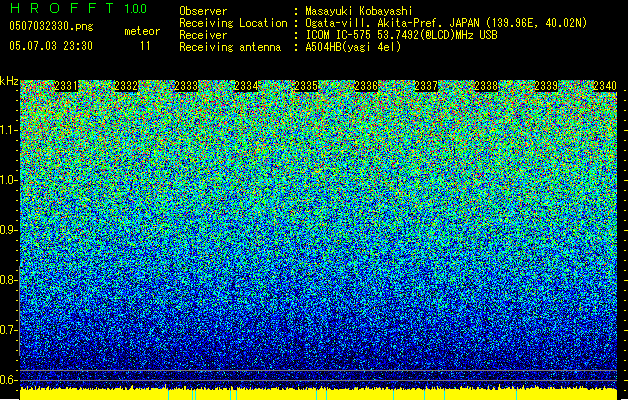Select observer name Masayuki Kobayashi
This screenshot has height=400, width=629.
pyautogui.click(x=359, y=11)
